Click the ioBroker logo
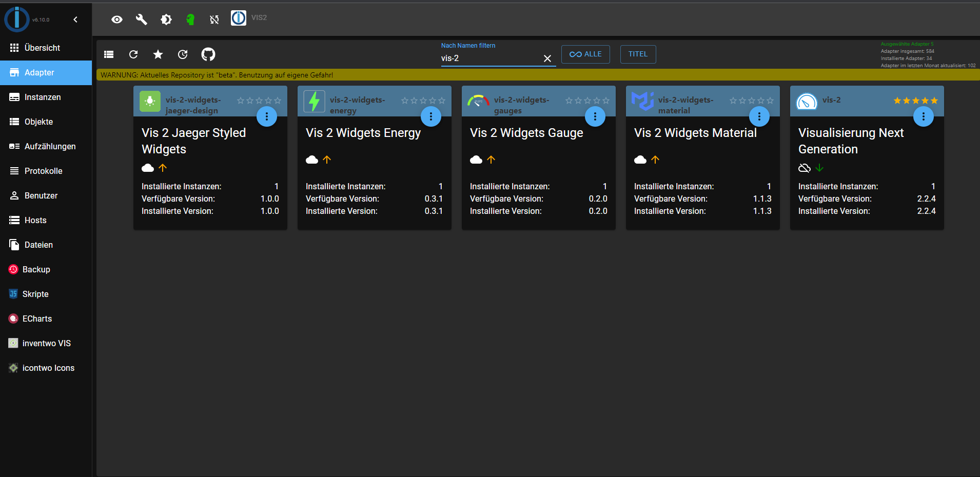The width and height of the screenshot is (980, 477). pyautogui.click(x=17, y=19)
